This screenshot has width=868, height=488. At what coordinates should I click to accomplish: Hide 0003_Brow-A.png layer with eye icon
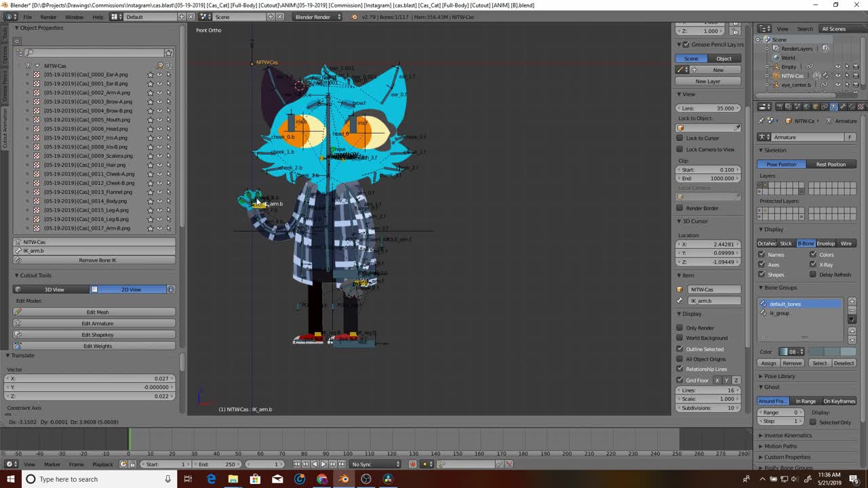point(159,102)
